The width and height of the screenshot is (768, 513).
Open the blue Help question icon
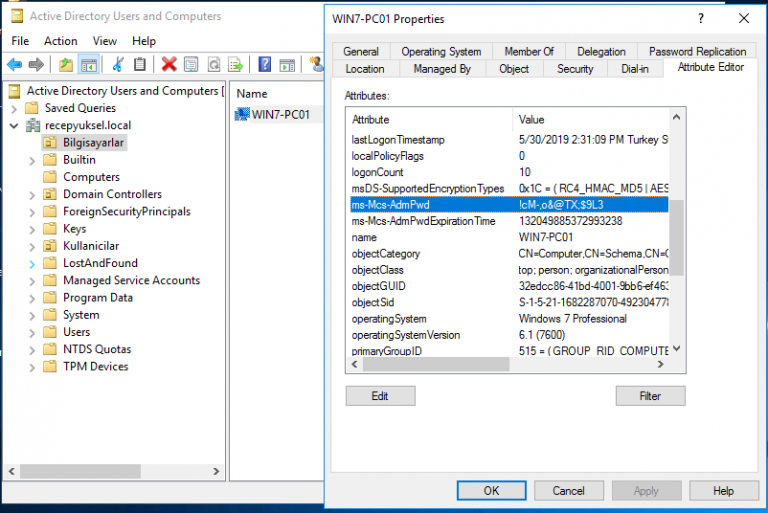pyautogui.click(x=264, y=64)
